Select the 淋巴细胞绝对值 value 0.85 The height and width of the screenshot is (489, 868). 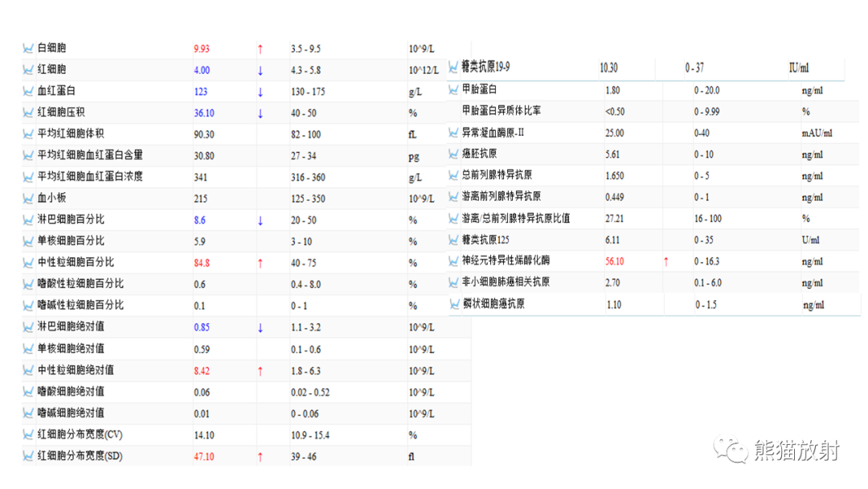click(202, 327)
